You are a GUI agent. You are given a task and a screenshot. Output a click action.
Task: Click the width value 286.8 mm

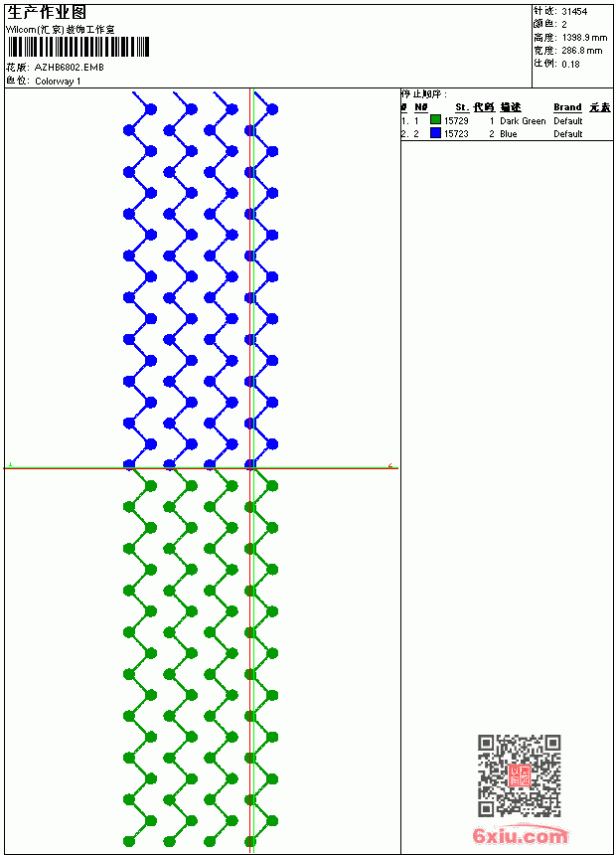click(x=582, y=51)
